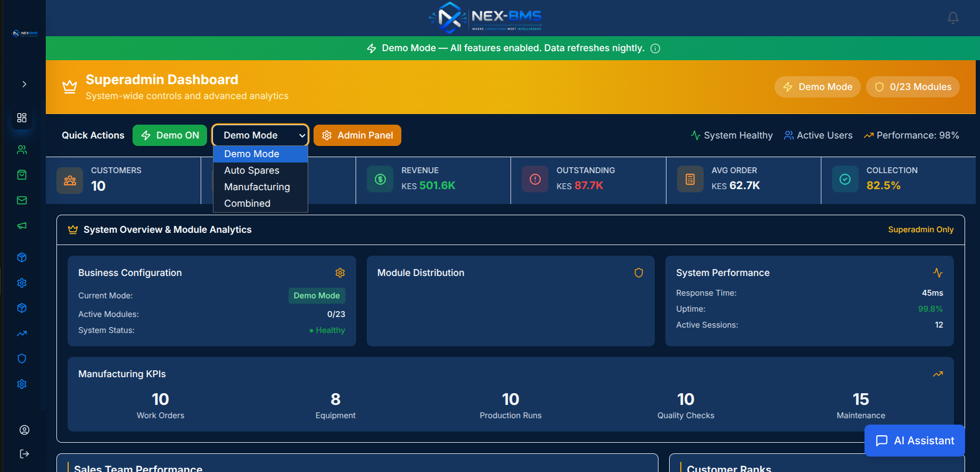Image resolution: width=980 pixels, height=472 pixels.
Task: Click the Avg Order card receipt icon
Action: (690, 180)
